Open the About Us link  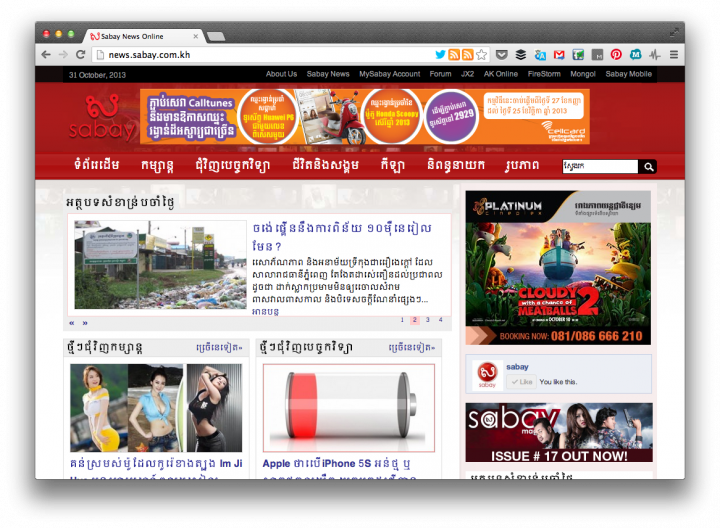[281, 74]
